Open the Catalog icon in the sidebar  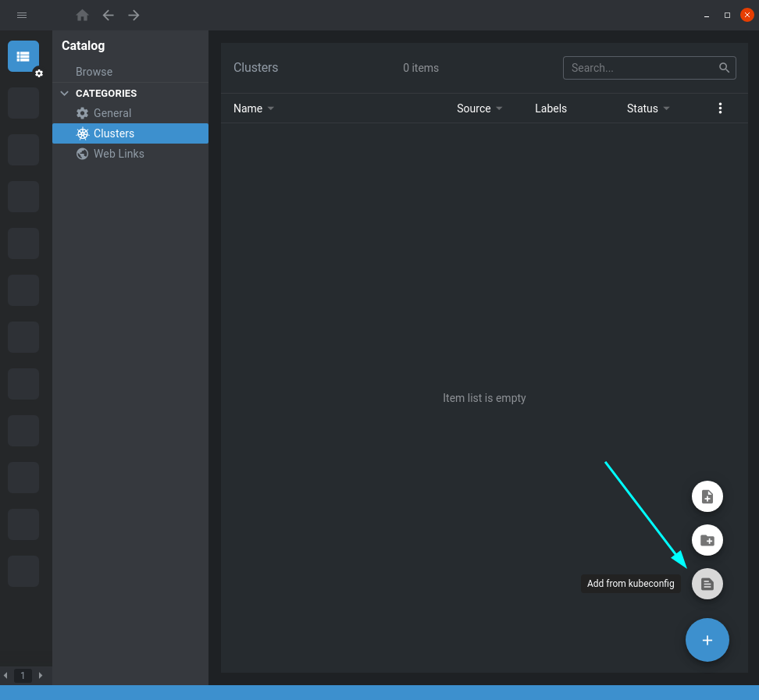(23, 55)
